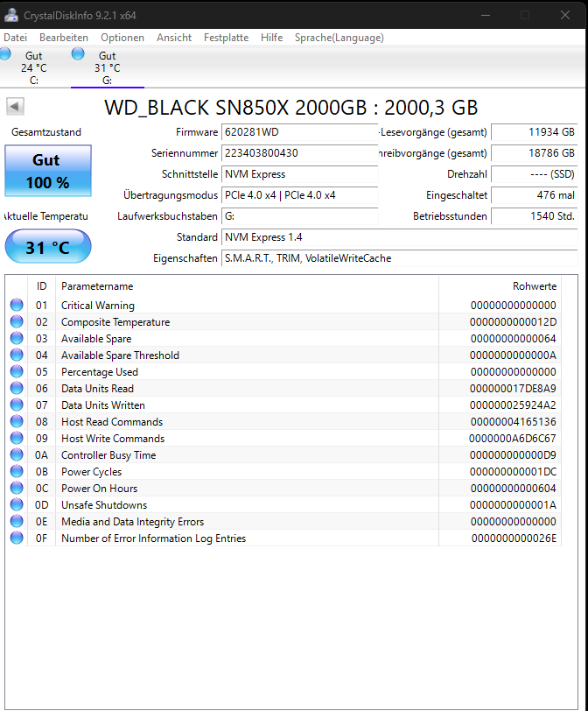Click the total writes value 18786 GB

pos(535,153)
